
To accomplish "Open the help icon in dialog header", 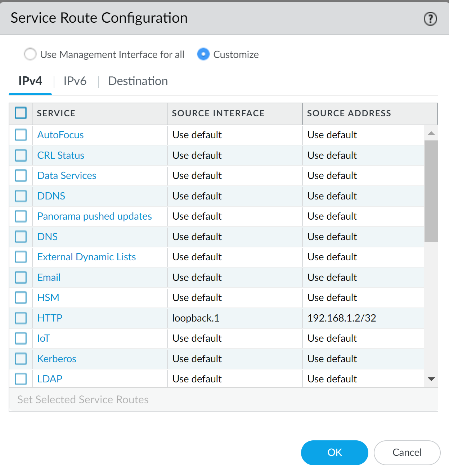I will pyautogui.click(x=430, y=19).
